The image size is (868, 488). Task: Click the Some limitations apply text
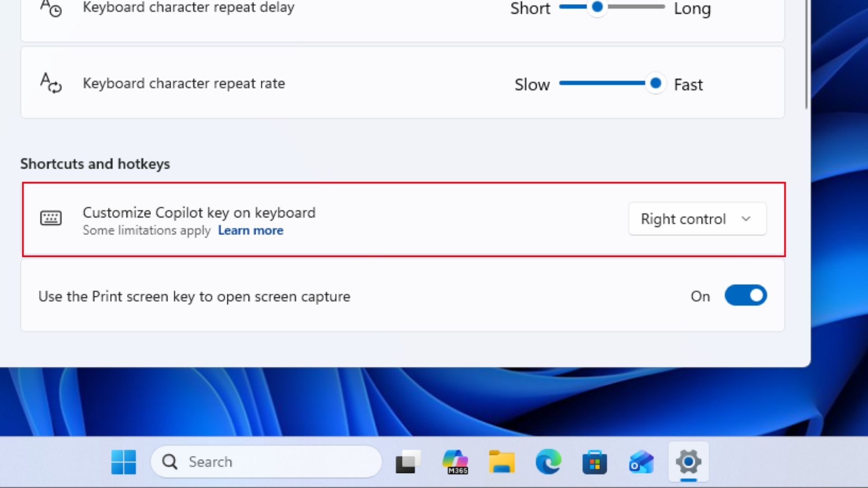[x=146, y=230]
